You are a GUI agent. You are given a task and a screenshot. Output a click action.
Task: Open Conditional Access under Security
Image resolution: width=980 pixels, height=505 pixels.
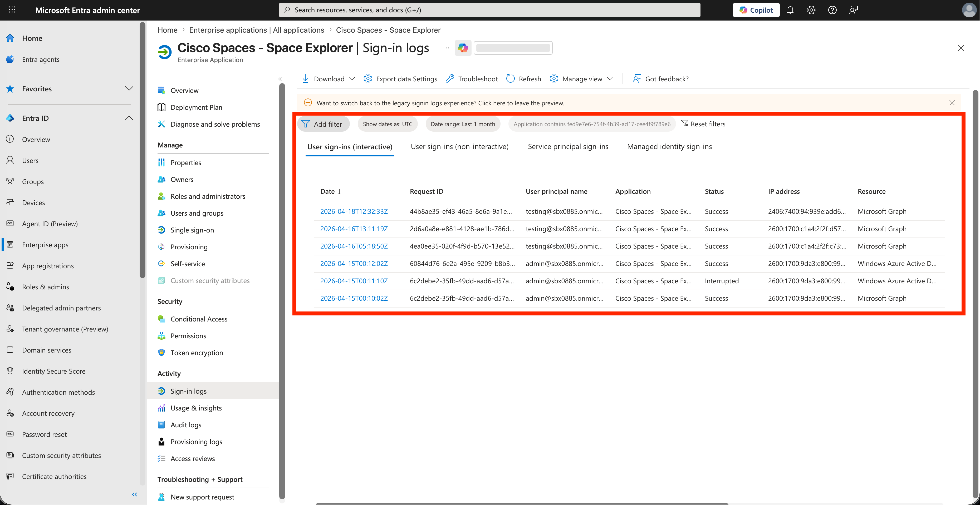(x=199, y=319)
